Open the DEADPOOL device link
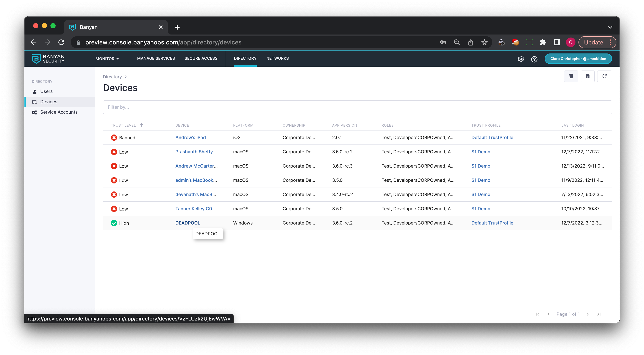The image size is (644, 355). tap(188, 223)
